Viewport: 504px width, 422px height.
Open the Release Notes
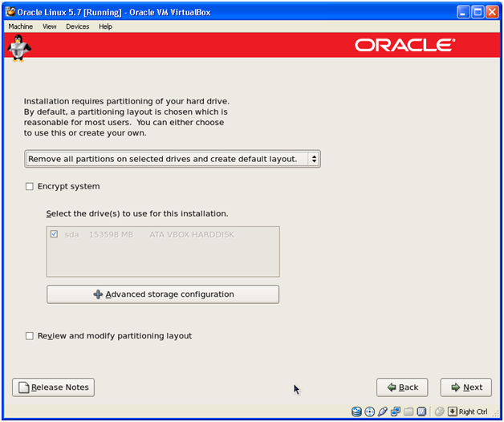pos(53,388)
